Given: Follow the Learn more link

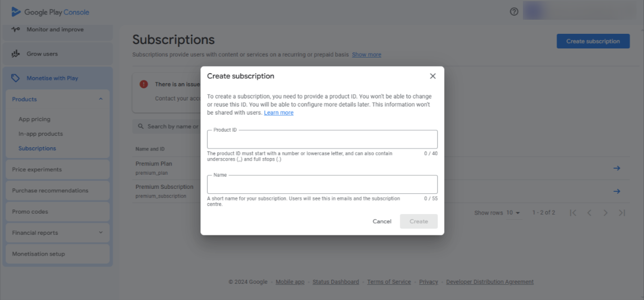Looking at the screenshot, I should [x=279, y=113].
